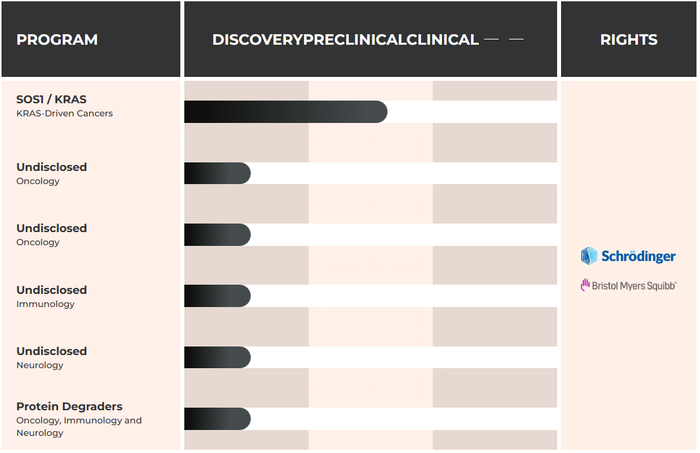Click the Undisclosed Neurology progress bar
This screenshot has height=453, width=700.
[217, 357]
